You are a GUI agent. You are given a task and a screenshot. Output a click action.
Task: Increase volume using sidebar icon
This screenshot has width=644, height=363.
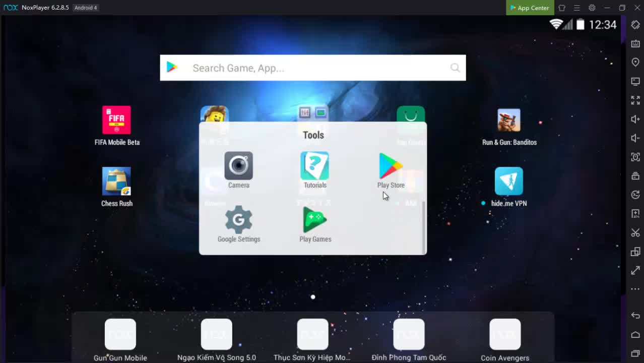pos(635,119)
